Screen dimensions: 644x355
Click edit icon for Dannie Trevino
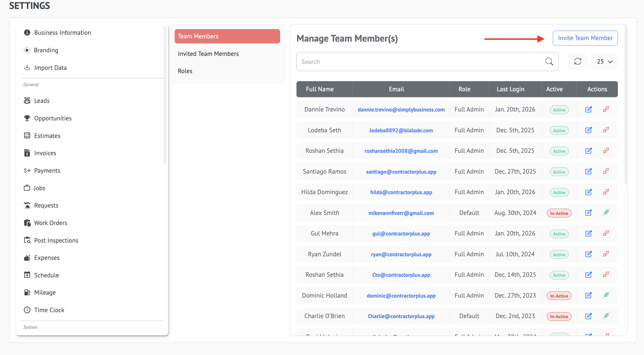click(x=588, y=109)
